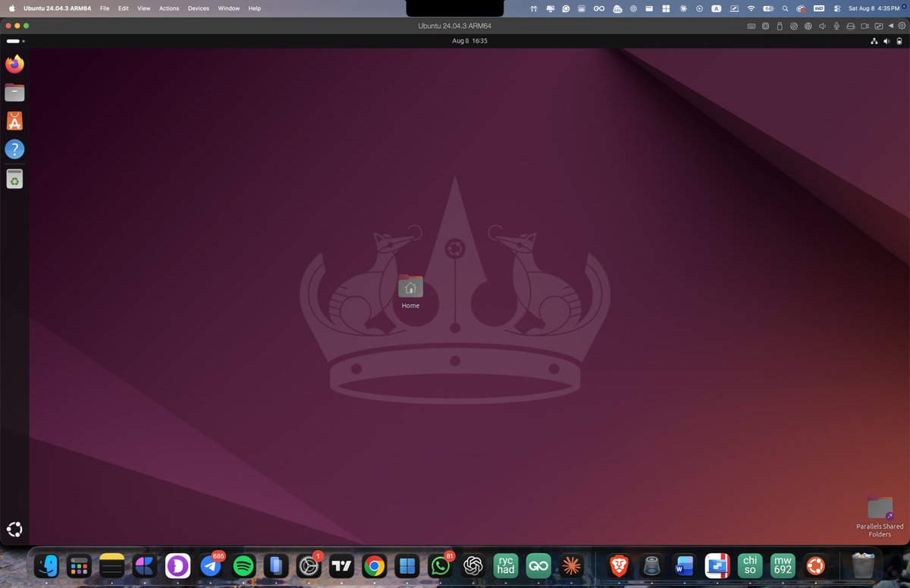The image size is (910, 588).
Task: Open keyboard input source A icon
Action: tap(717, 8)
